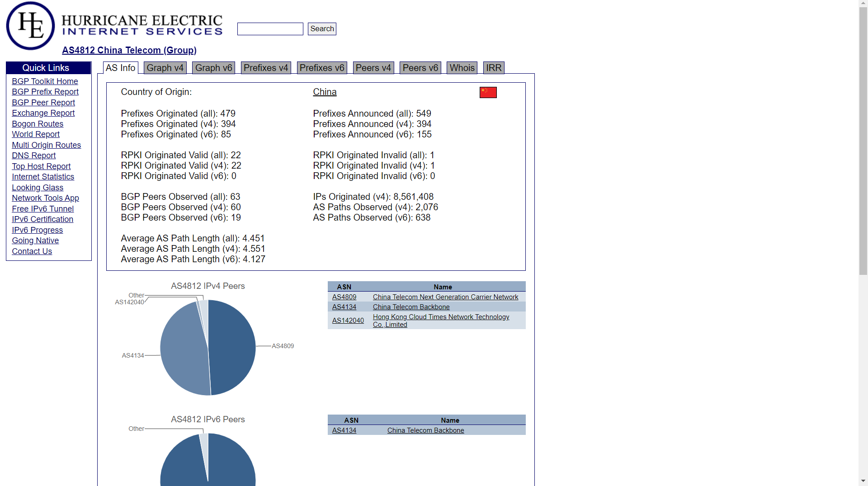
Task: Click China Telecom Next Generation Carrier Network
Action: coord(445,297)
